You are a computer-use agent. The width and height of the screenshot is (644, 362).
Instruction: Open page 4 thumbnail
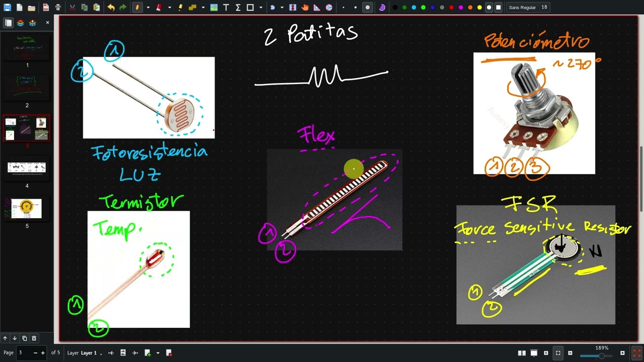(x=27, y=168)
